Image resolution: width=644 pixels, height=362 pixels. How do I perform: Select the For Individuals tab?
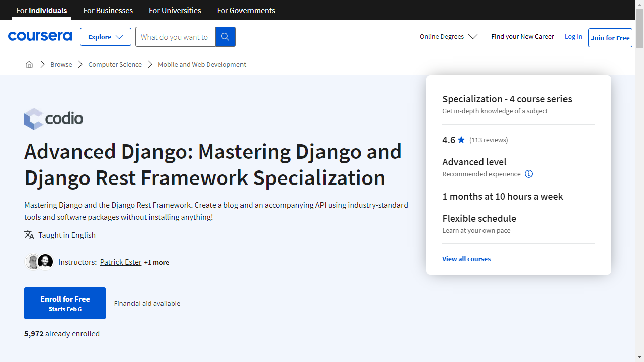[42, 10]
